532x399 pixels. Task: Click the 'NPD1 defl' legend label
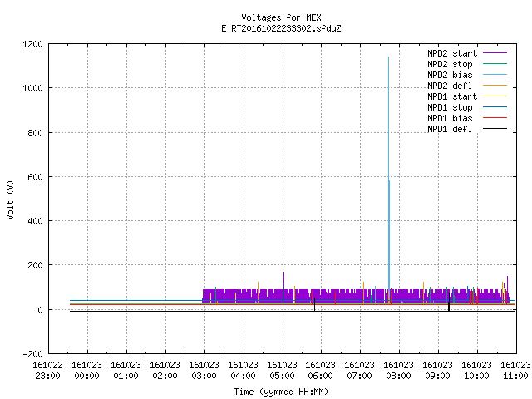point(450,130)
